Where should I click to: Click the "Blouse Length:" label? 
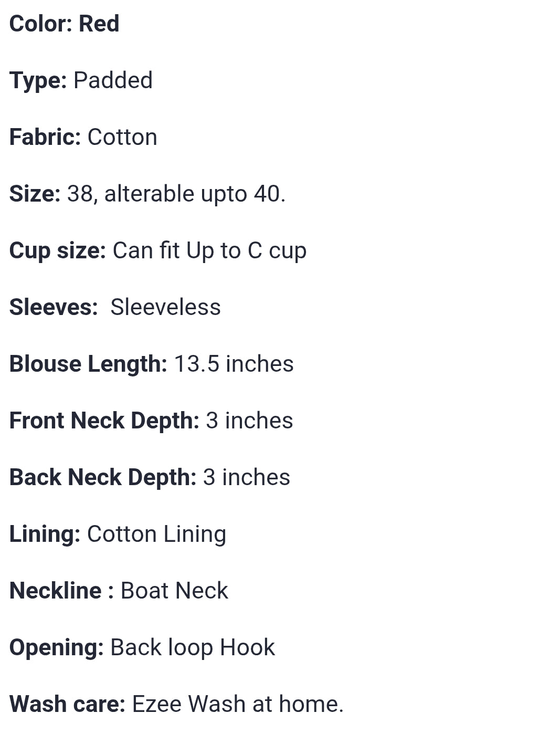click(88, 364)
